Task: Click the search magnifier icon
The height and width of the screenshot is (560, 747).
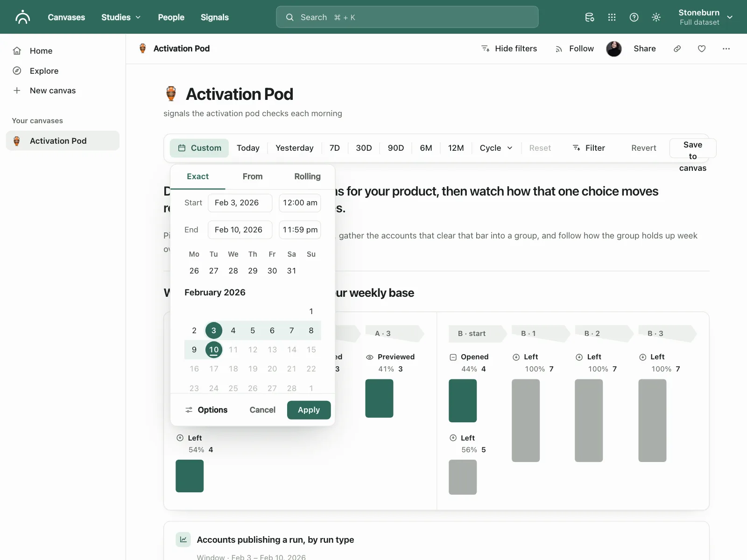Action: [290, 17]
